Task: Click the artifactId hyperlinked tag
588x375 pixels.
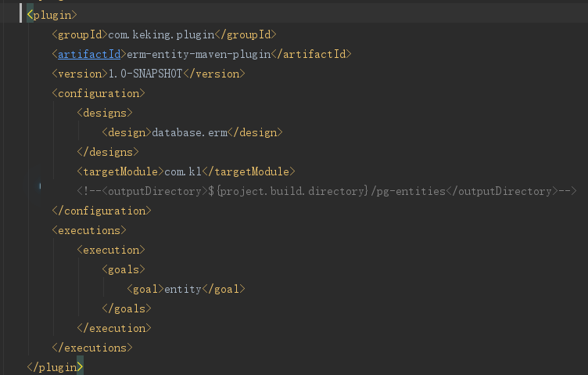Action: coord(89,55)
